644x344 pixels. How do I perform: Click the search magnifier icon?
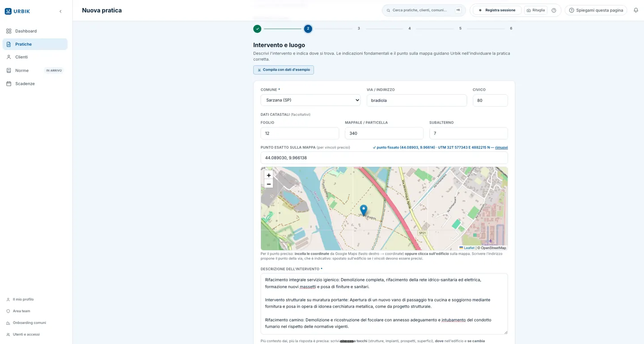pyautogui.click(x=388, y=10)
